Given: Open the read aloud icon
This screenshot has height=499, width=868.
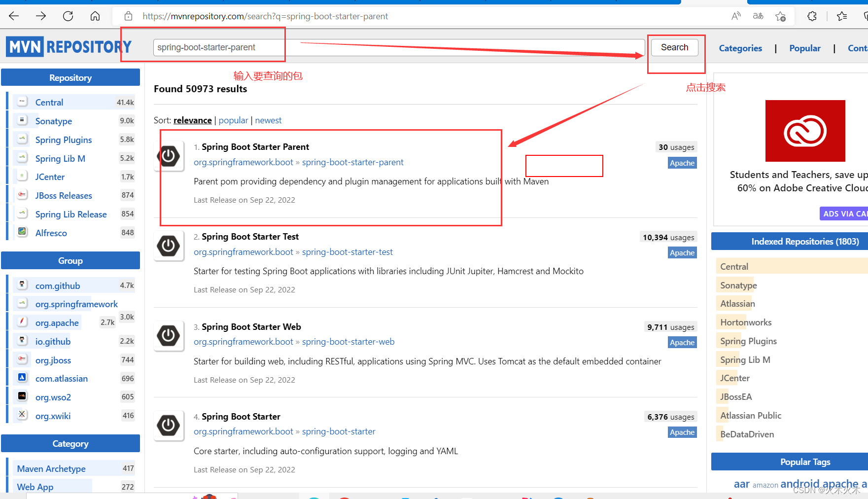Looking at the screenshot, I should 736,16.
